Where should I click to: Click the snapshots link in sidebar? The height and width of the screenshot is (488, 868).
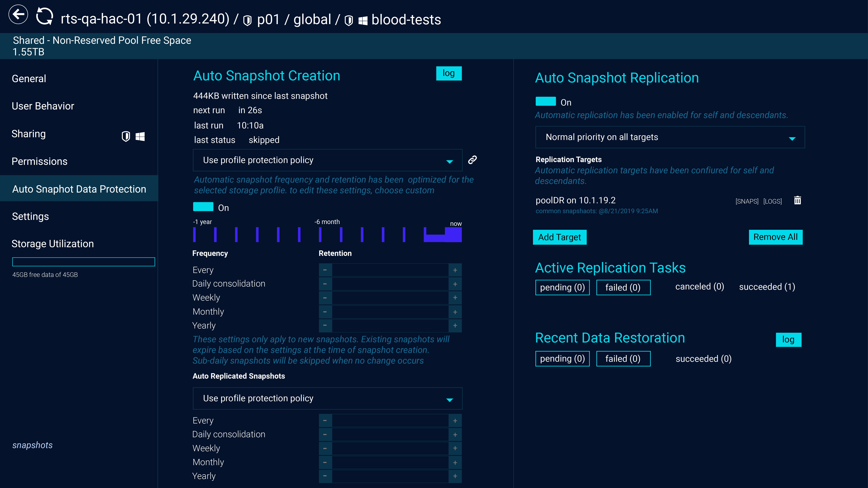[32, 445]
